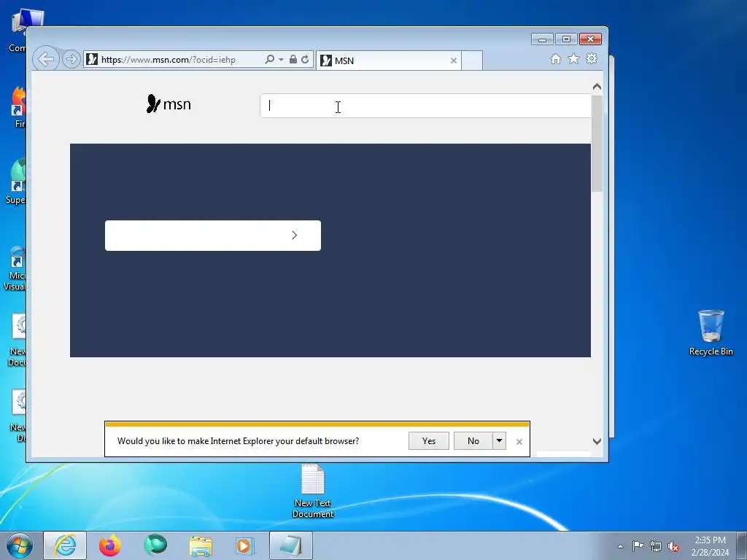The width and height of the screenshot is (747, 560).
Task: Click the muted volume tray icon
Action: 673,546
